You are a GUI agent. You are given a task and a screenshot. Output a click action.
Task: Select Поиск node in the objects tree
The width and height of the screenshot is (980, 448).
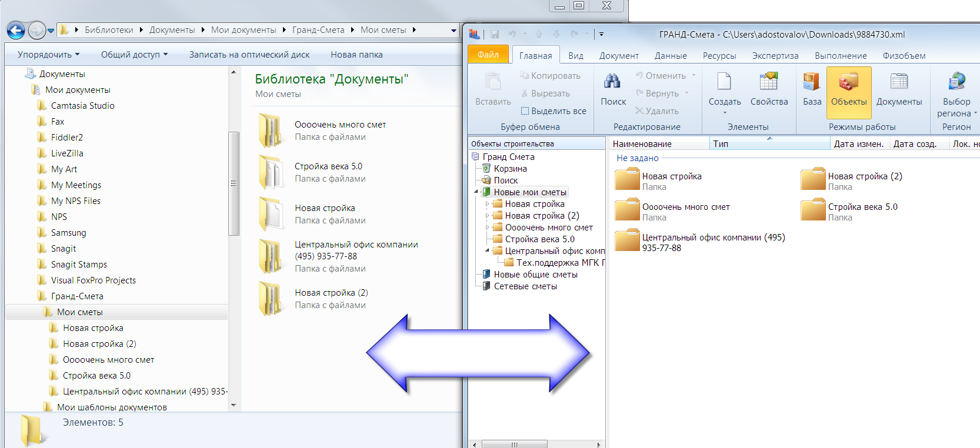click(x=505, y=180)
